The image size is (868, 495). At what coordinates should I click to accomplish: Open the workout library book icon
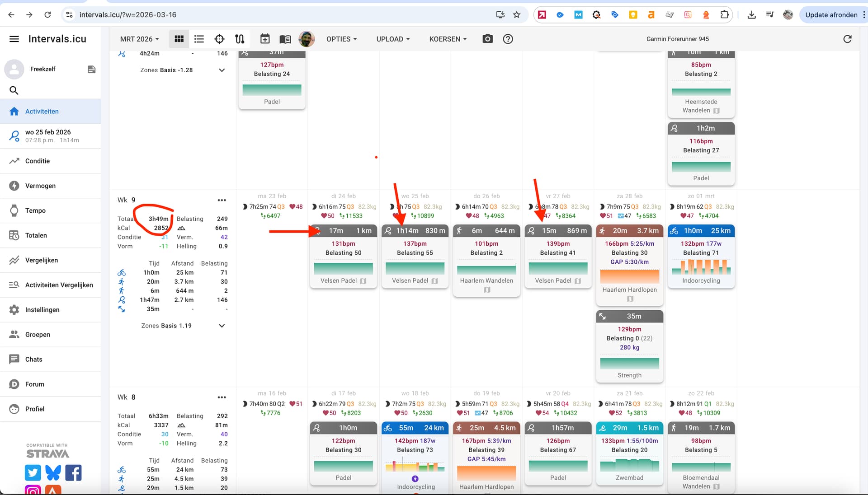pyautogui.click(x=285, y=39)
